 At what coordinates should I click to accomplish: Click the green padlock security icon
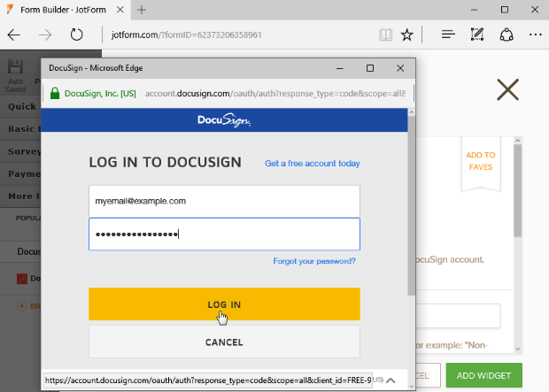click(x=55, y=94)
